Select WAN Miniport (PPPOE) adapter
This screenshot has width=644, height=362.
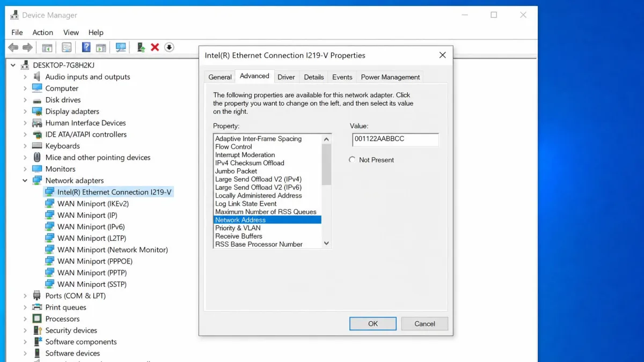[95, 261]
